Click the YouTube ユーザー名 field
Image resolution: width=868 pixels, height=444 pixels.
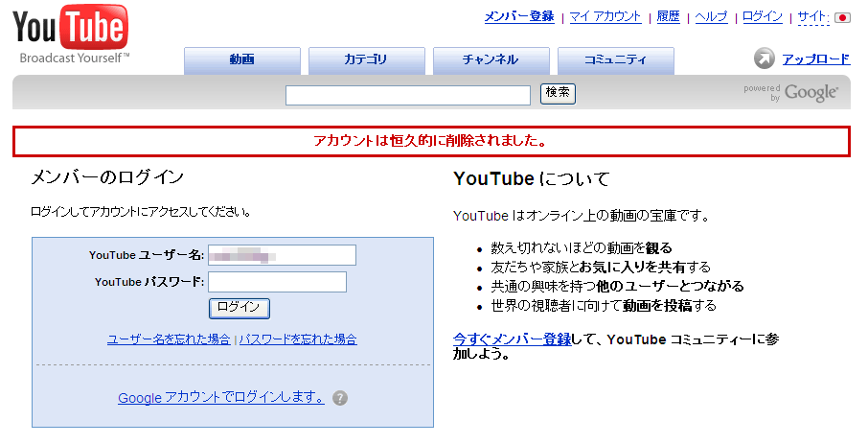(282, 255)
